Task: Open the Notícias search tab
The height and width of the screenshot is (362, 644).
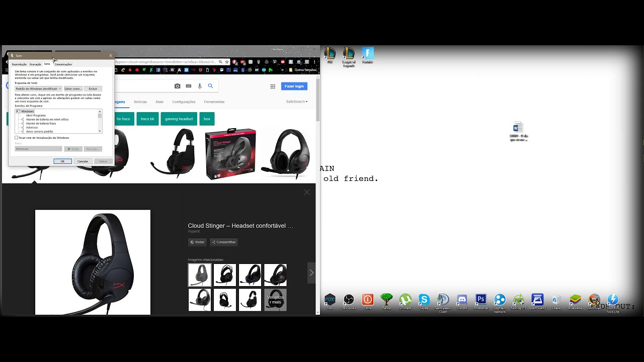Action: (x=140, y=102)
